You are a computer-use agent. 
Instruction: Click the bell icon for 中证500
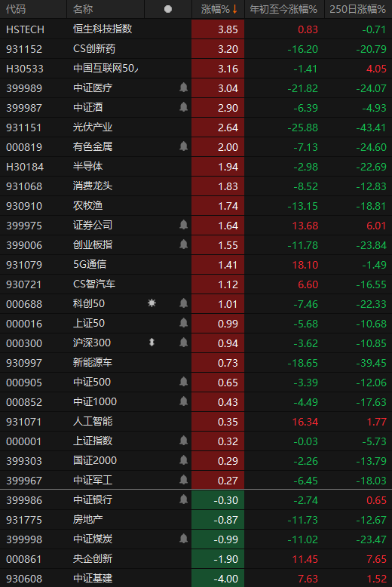point(183,382)
